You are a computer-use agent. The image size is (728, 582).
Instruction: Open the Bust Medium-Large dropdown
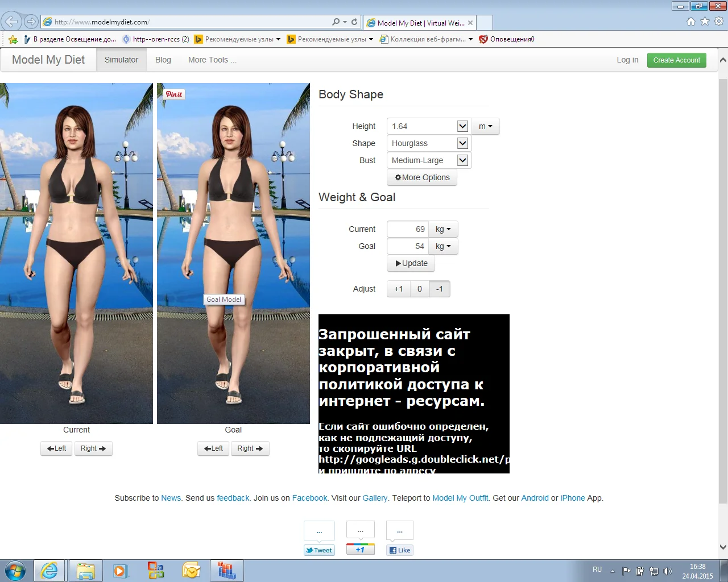tap(463, 160)
